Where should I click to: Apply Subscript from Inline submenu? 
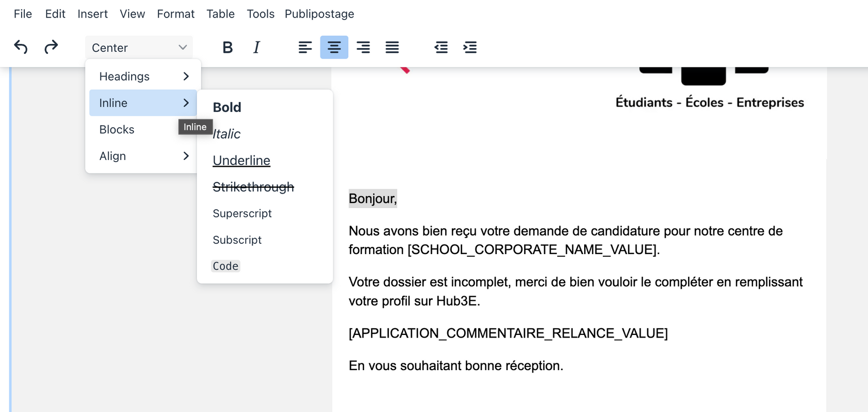pyautogui.click(x=265, y=240)
